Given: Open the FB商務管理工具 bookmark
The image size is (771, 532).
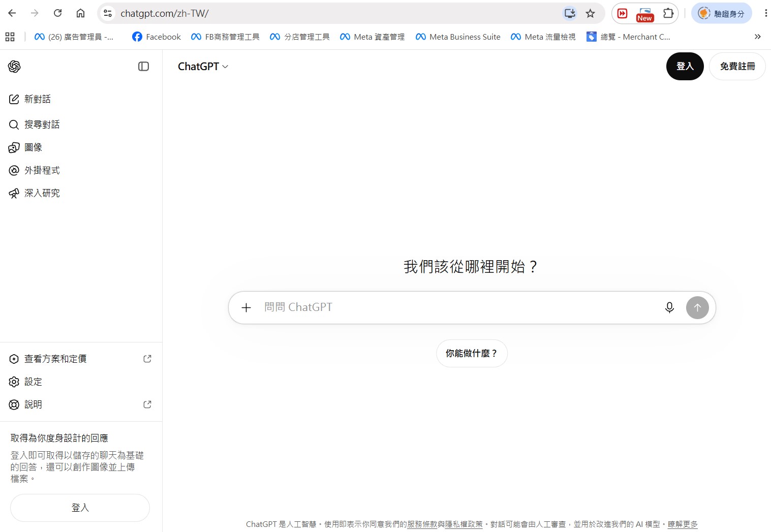Looking at the screenshot, I should [225, 37].
